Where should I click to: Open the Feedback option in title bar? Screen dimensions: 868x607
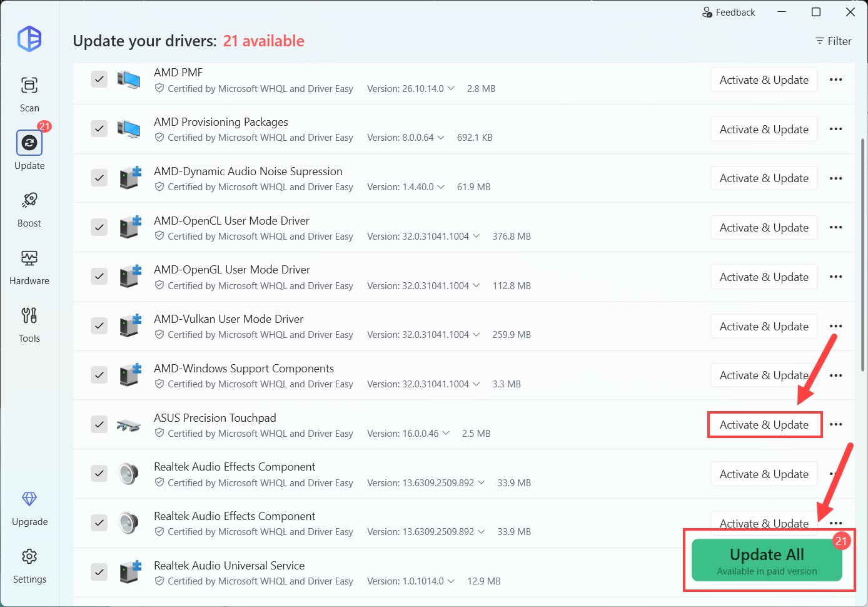pyautogui.click(x=729, y=12)
